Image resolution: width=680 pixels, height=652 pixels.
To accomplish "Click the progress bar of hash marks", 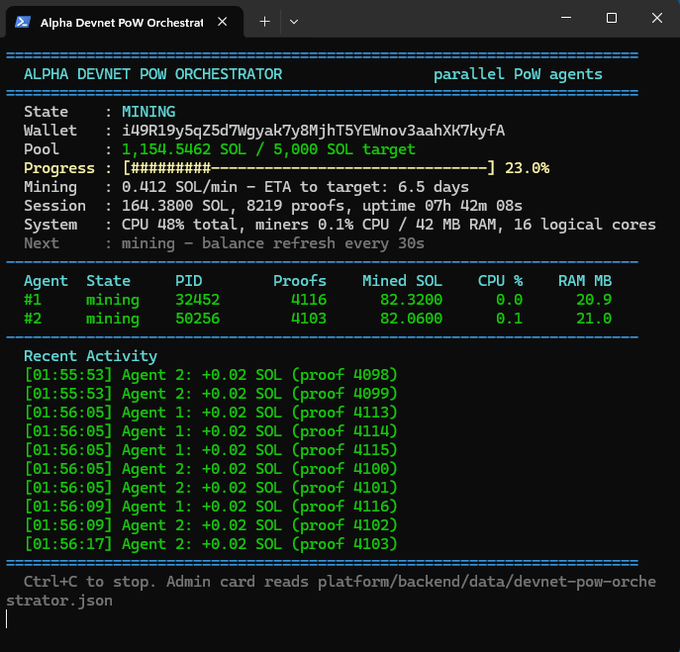I will [x=308, y=168].
